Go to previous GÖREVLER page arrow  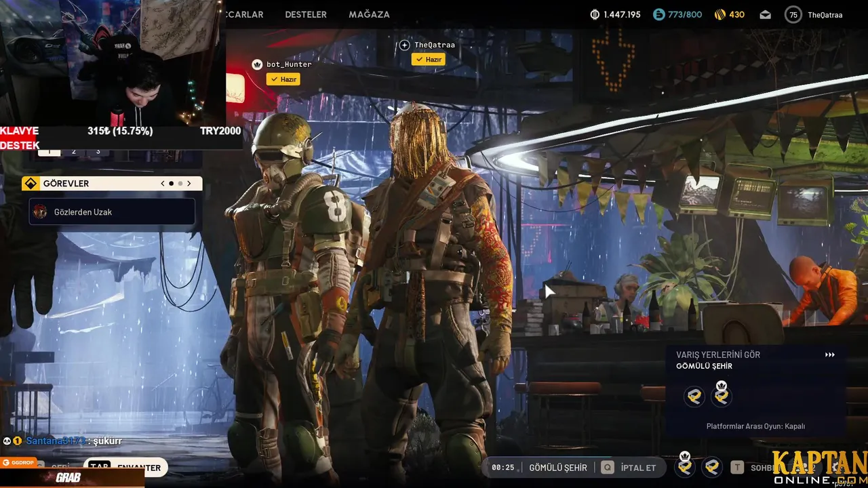163,183
